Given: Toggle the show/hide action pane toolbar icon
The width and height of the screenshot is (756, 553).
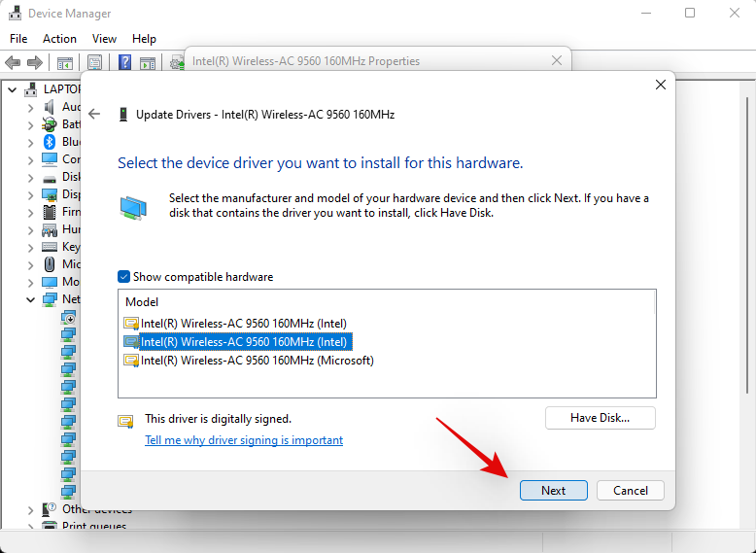Looking at the screenshot, I should (148, 62).
